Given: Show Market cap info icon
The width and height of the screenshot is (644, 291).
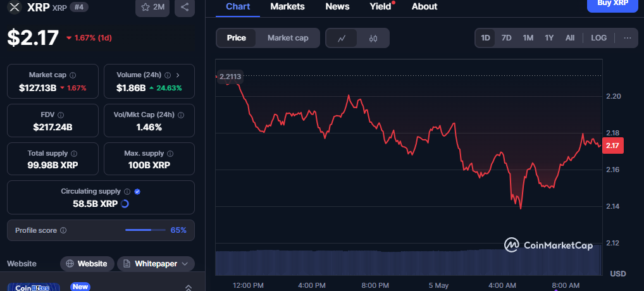Looking at the screenshot, I should 73,75.
